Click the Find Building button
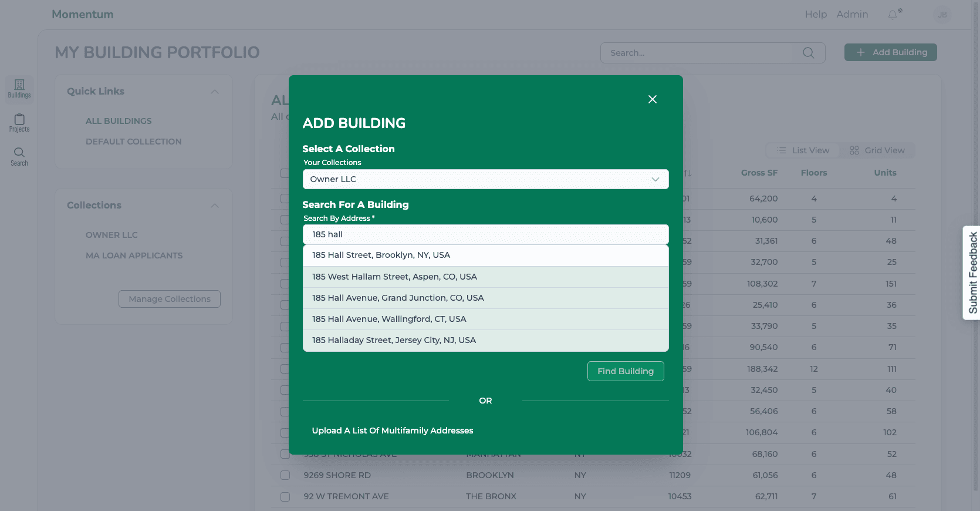The height and width of the screenshot is (511, 980). (626, 371)
